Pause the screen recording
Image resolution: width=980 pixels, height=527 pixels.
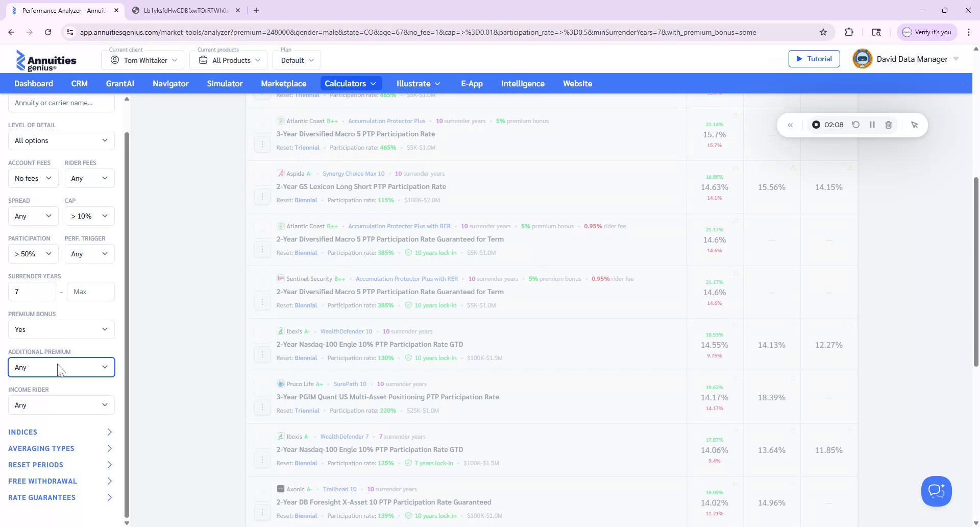tap(872, 125)
